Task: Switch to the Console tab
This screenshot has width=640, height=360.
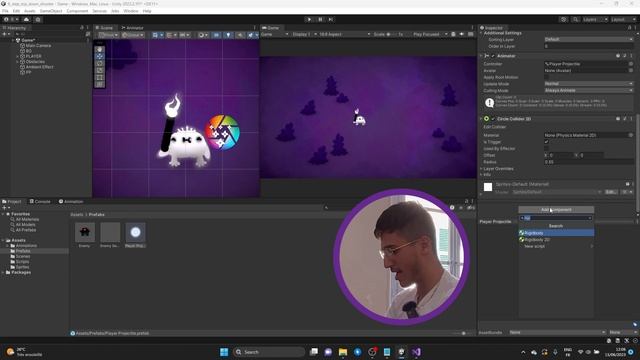Action: pos(40,202)
